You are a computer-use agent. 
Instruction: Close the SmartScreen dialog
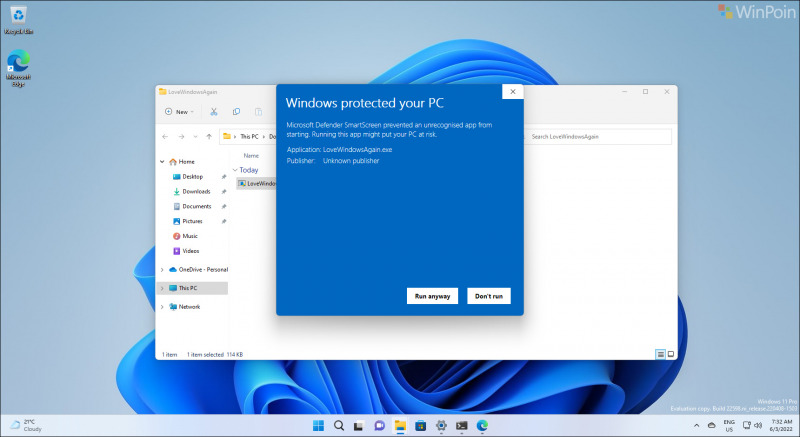point(513,92)
